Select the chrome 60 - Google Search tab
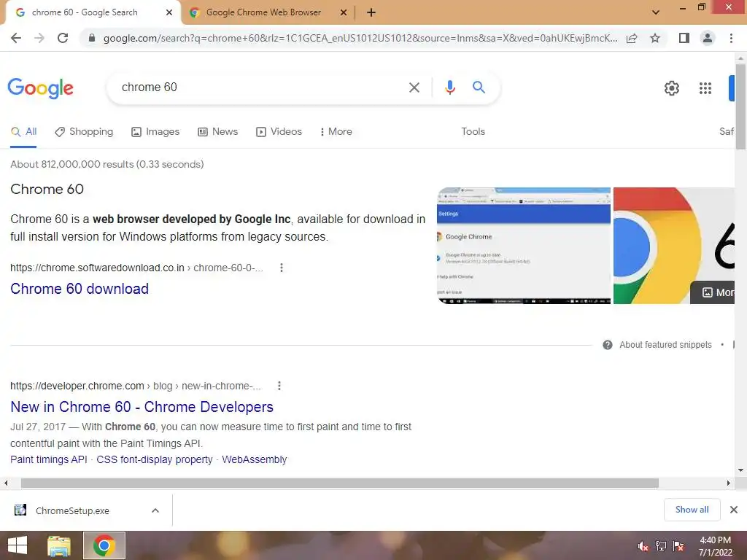Viewport: 747px width, 560px height. coord(85,12)
